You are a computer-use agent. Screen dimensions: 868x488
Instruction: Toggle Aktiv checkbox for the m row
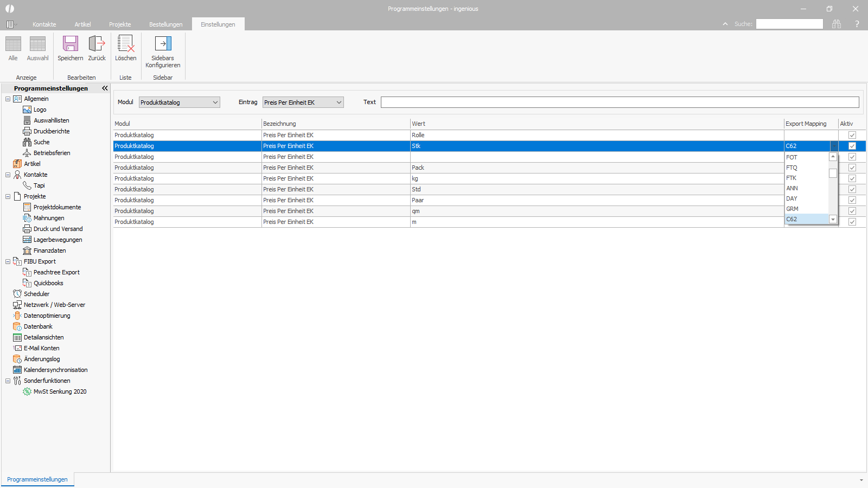852,222
